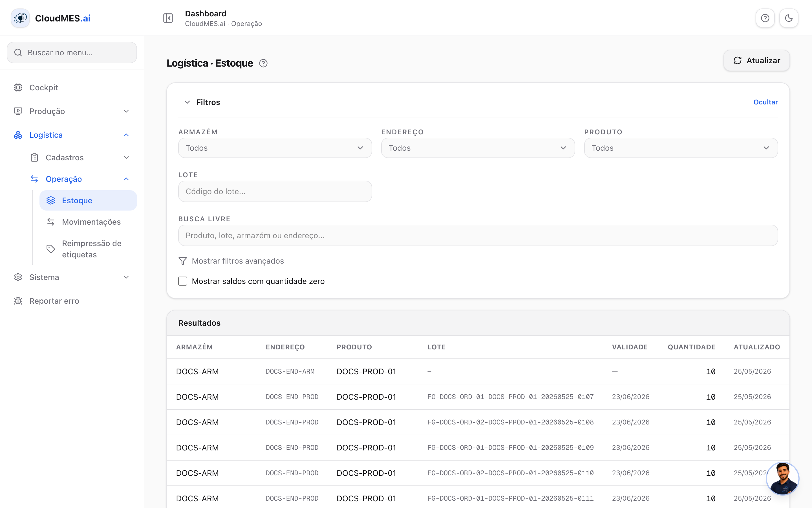The height and width of the screenshot is (508, 812).
Task: Click the Resultados heading
Action: 199,323
